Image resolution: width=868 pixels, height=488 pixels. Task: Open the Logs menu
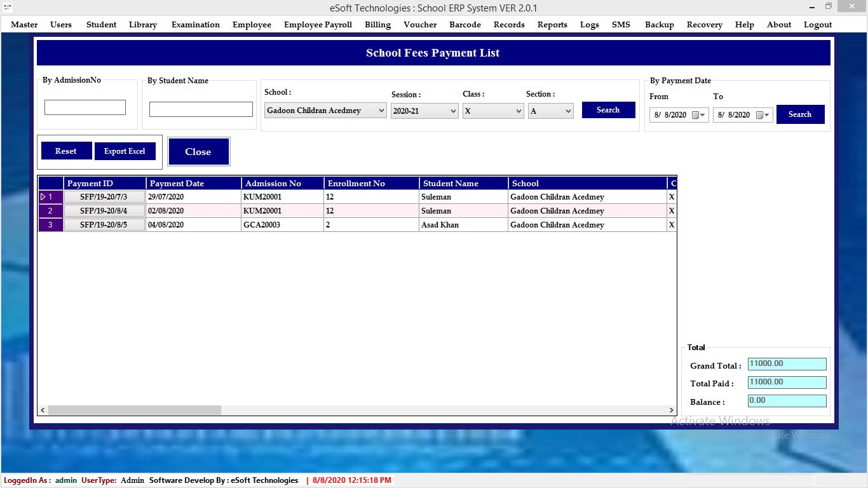pyautogui.click(x=590, y=25)
